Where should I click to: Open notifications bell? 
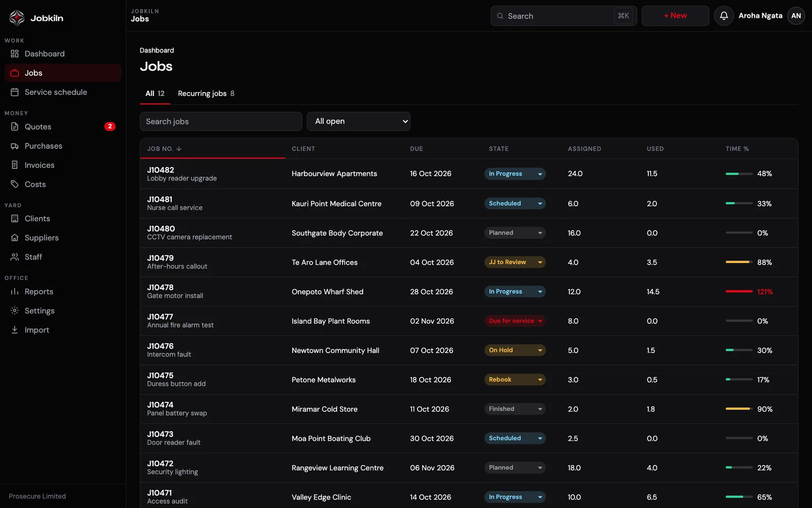(x=724, y=16)
